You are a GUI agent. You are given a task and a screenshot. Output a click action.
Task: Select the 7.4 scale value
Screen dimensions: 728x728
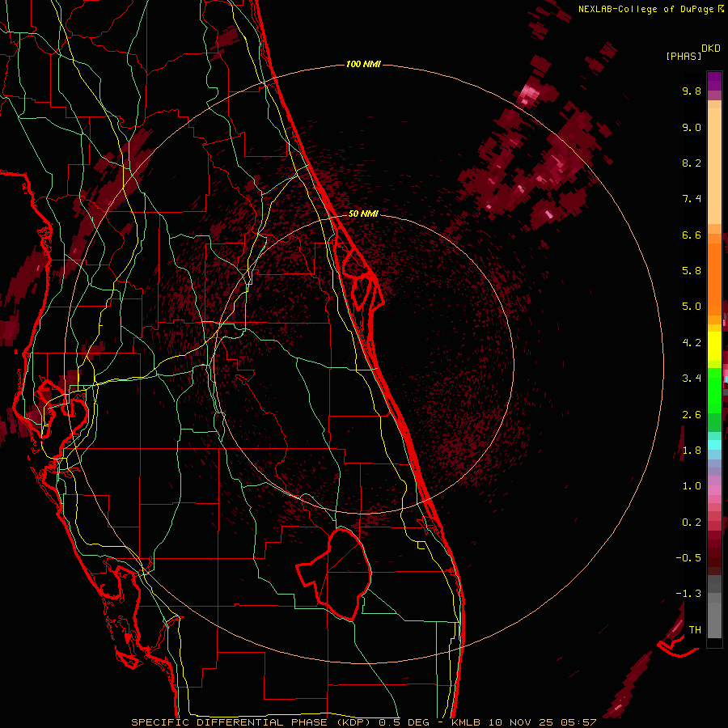[x=692, y=199]
